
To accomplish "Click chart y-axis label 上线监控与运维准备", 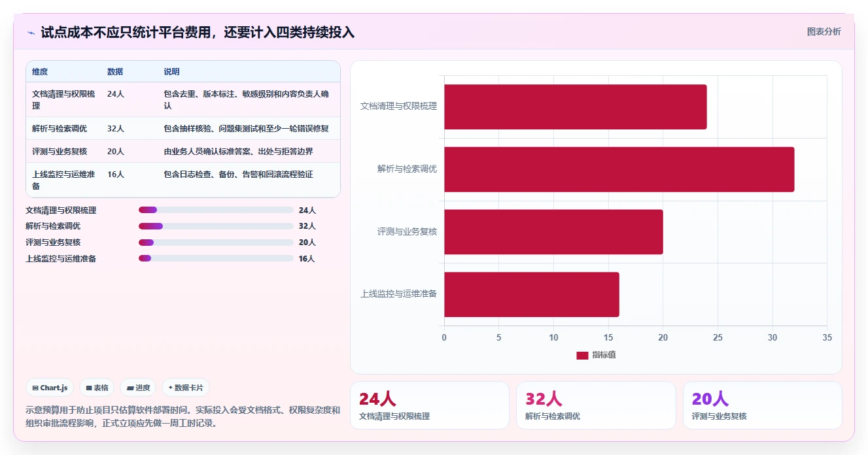I will (398, 294).
